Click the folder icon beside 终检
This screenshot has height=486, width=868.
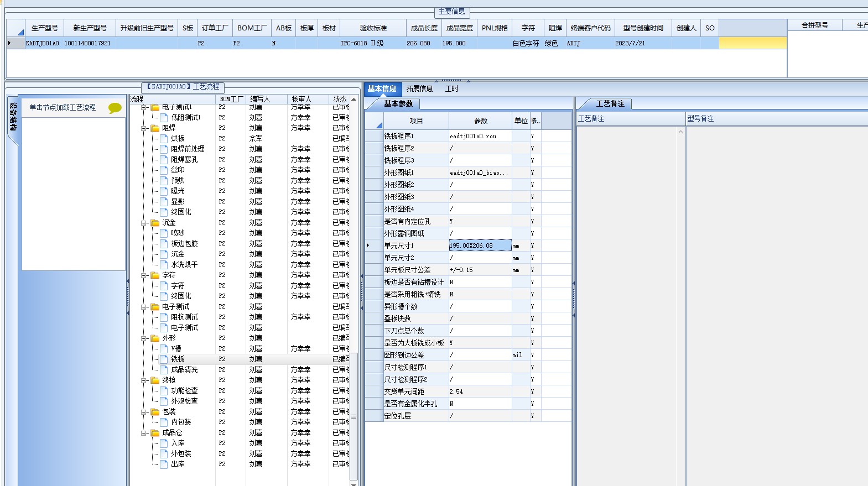click(x=155, y=380)
